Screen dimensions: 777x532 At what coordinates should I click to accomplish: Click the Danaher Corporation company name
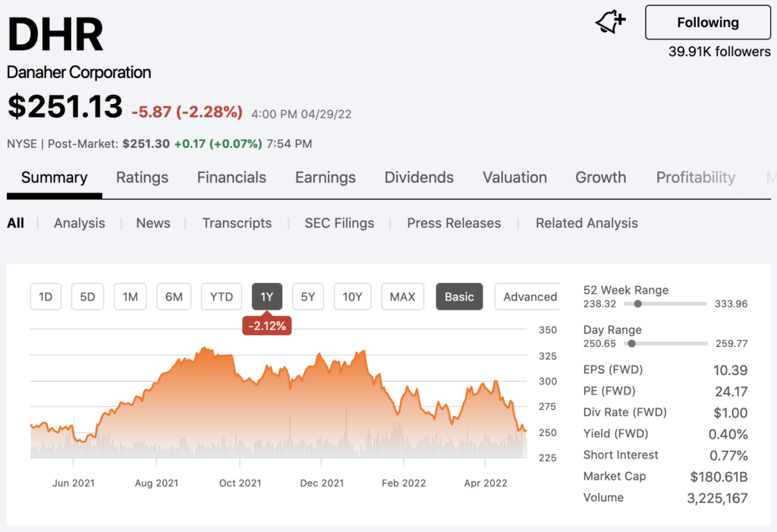tap(79, 72)
